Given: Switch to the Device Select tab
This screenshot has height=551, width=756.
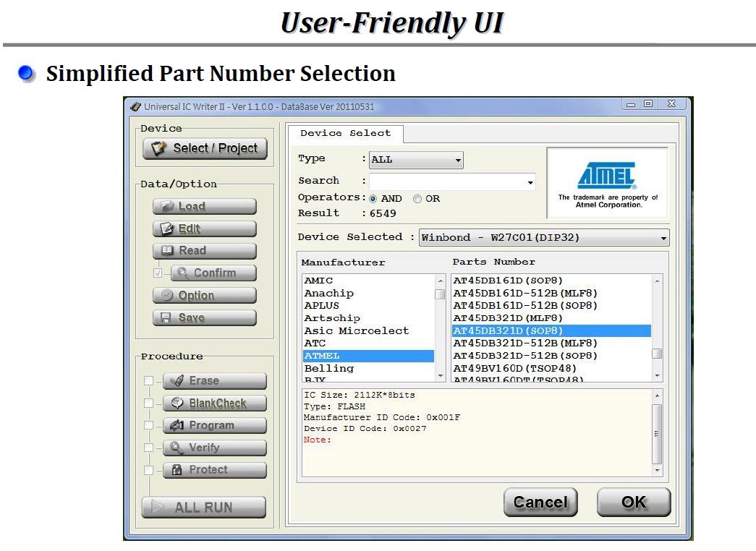Looking at the screenshot, I should tap(346, 133).
